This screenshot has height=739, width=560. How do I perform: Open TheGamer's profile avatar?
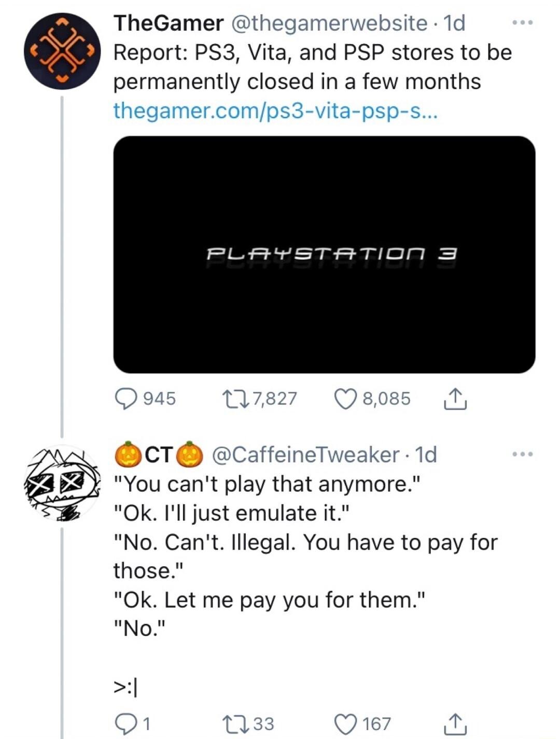pos(62,51)
